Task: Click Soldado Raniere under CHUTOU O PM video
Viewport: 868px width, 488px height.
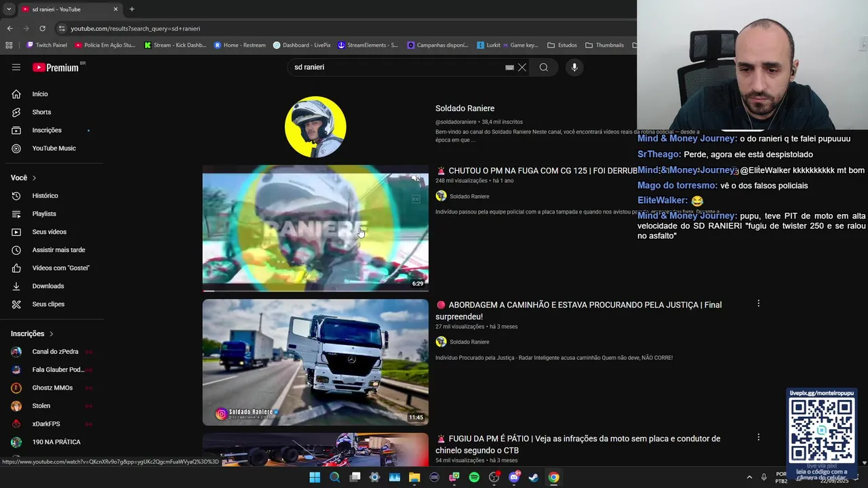Action: click(x=469, y=197)
